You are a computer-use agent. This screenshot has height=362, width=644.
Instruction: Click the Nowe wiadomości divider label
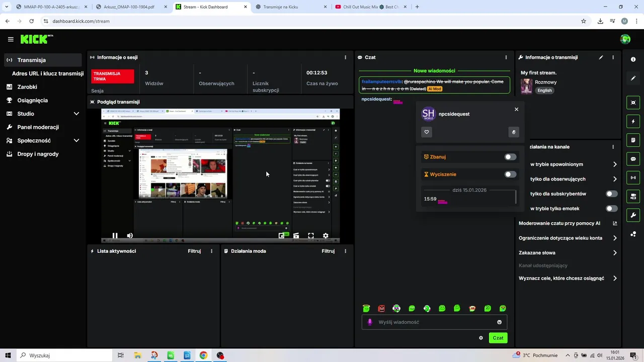pyautogui.click(x=434, y=71)
